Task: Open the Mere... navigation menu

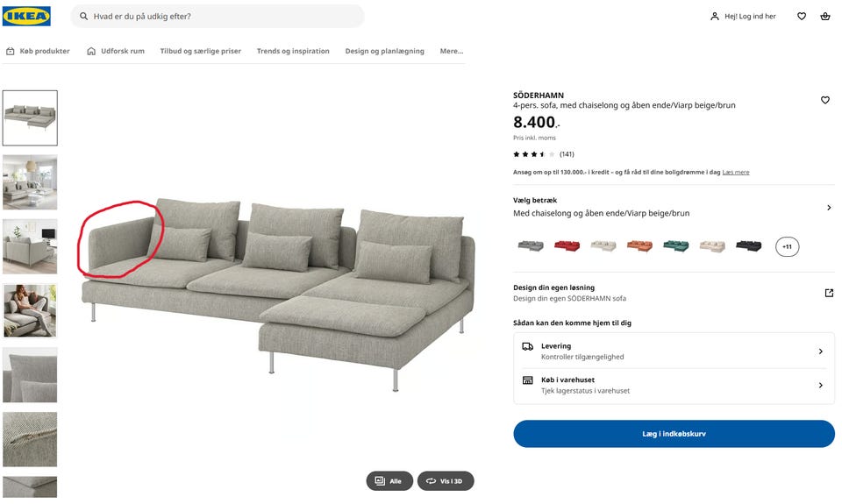Action: [451, 51]
